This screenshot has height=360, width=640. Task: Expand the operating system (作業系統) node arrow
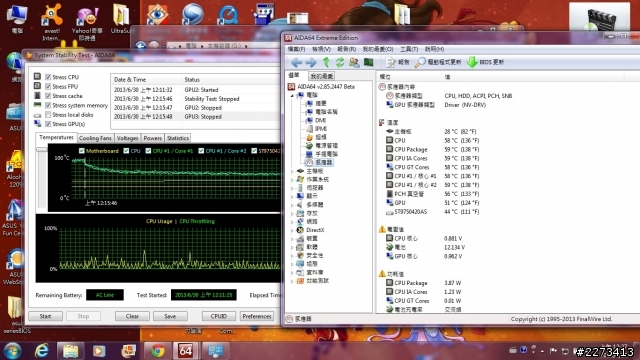pos(292,180)
